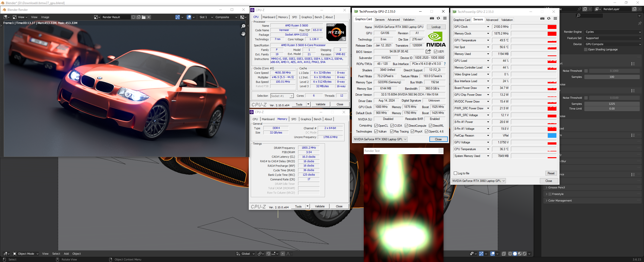Open Image menu in Blender Render window
This screenshot has width=644, height=262.
45,17
